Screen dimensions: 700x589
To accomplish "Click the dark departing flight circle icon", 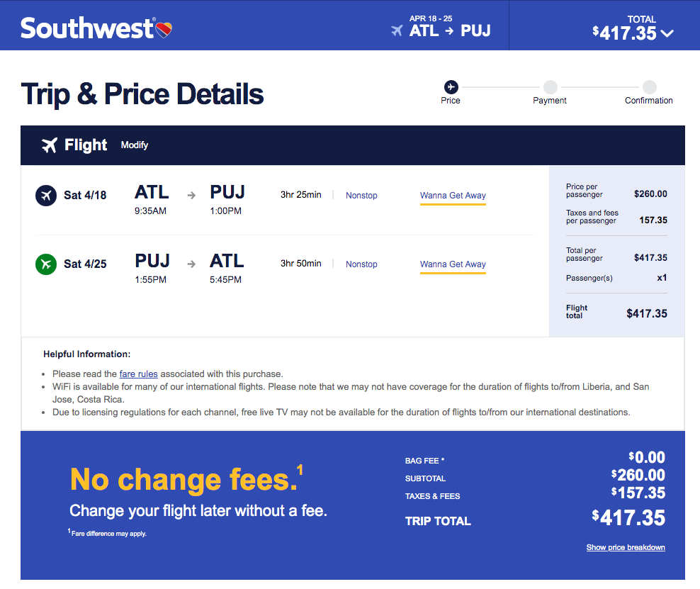I will [46, 195].
